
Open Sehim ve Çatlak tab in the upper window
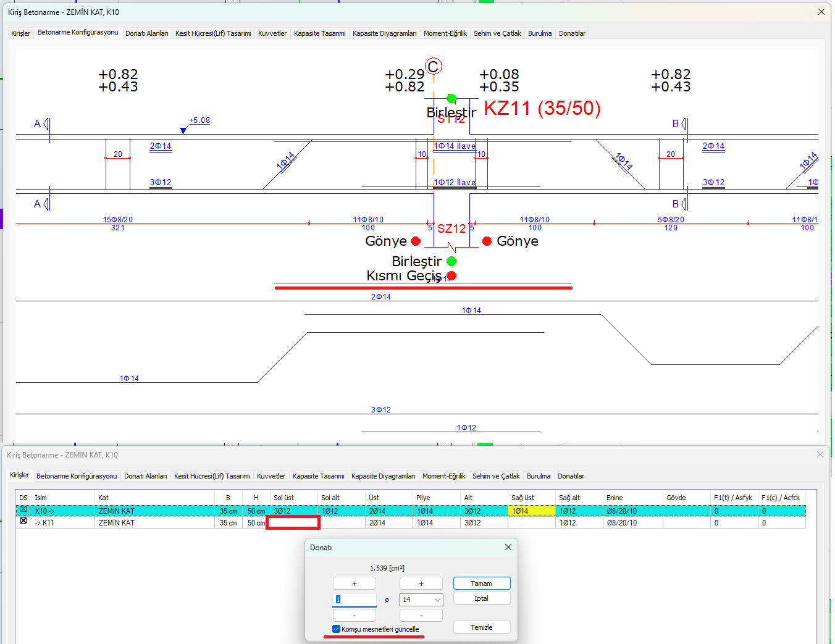click(497, 33)
